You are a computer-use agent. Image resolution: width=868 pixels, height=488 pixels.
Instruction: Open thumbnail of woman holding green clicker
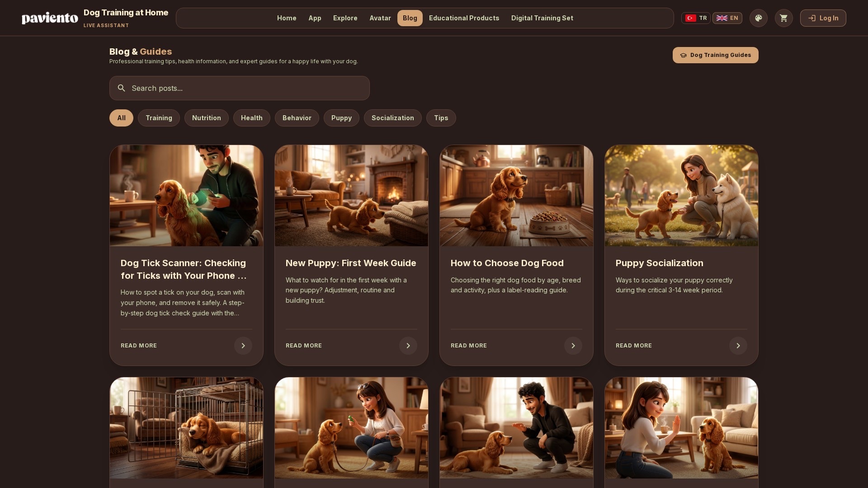tap(351, 428)
